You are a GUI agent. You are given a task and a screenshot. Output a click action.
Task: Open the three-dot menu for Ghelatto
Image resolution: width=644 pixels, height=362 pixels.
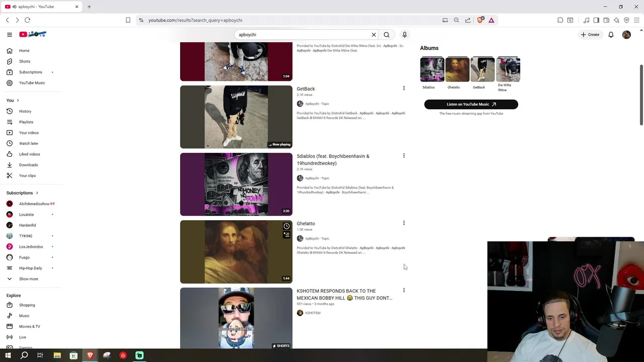click(x=404, y=223)
